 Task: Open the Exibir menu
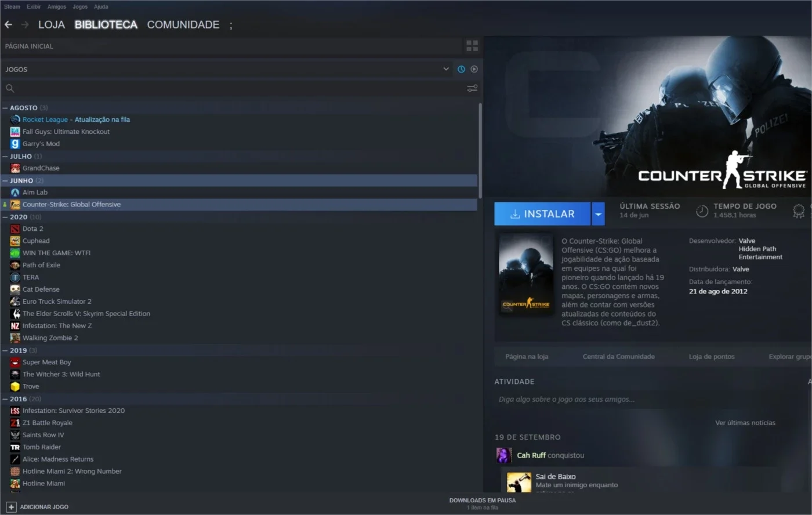point(34,7)
